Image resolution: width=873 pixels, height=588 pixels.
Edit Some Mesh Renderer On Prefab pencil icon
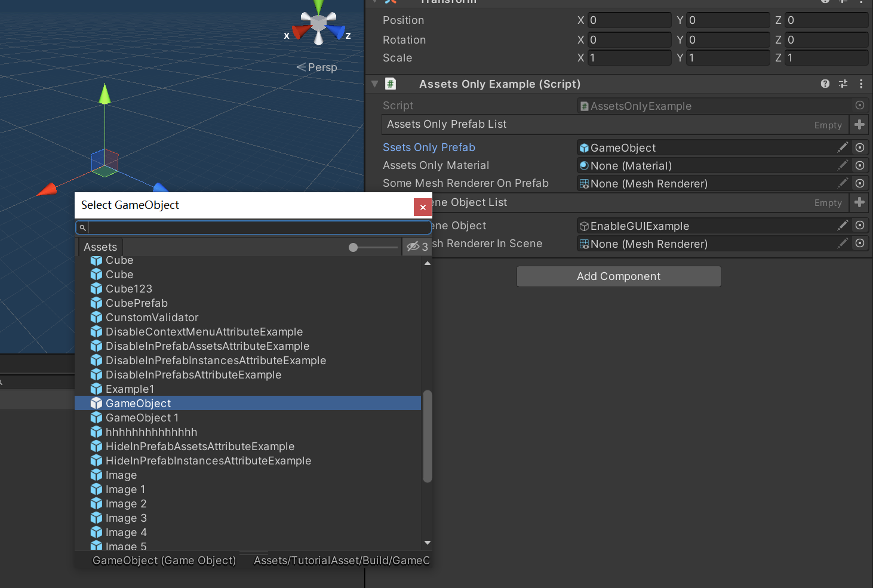click(843, 183)
